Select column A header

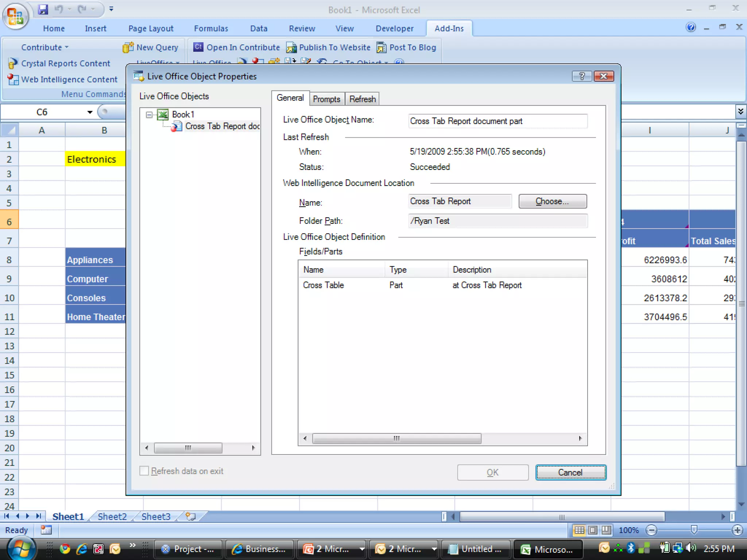pos(42,130)
